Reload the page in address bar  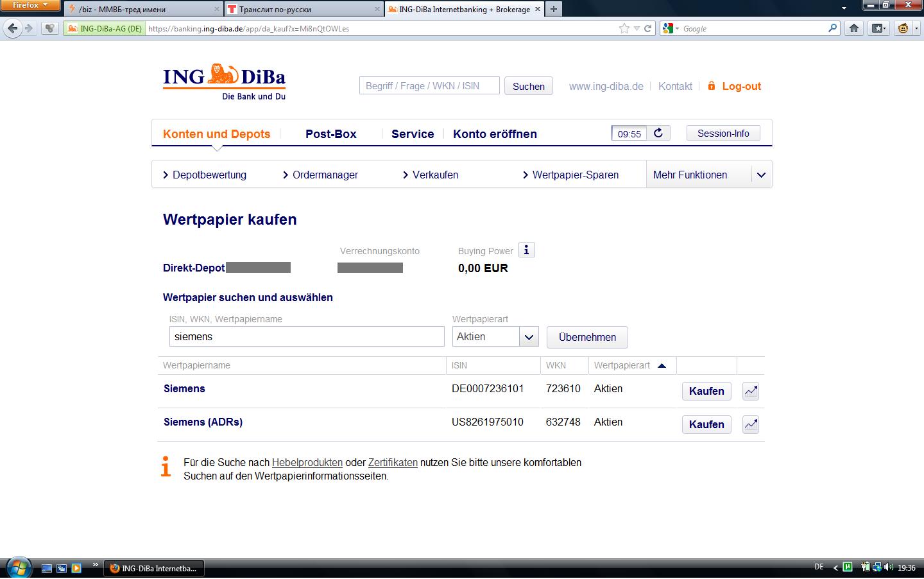point(647,28)
